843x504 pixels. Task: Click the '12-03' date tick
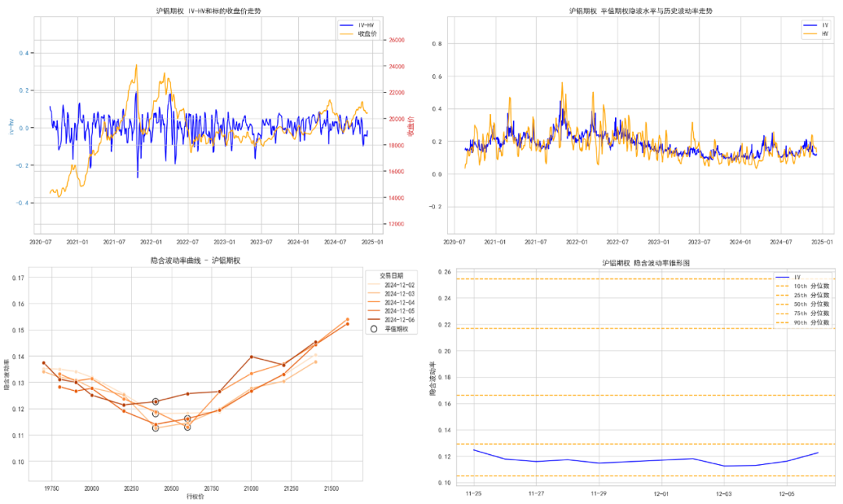click(724, 493)
